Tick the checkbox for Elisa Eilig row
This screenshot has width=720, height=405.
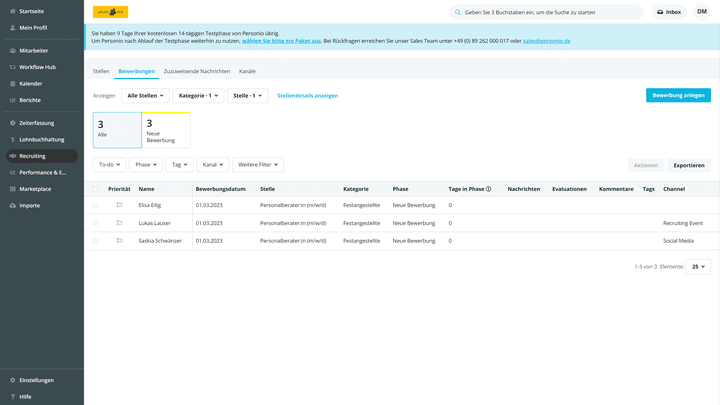tap(96, 205)
